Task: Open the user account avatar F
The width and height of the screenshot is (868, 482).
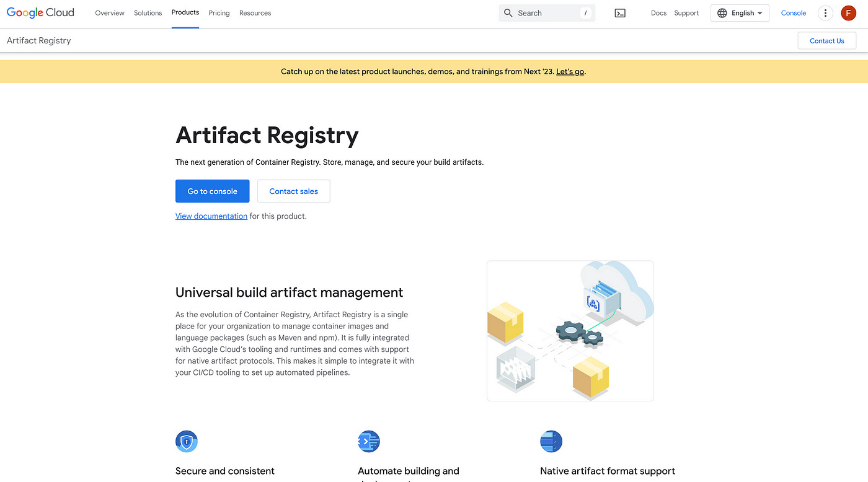Action: [x=849, y=13]
